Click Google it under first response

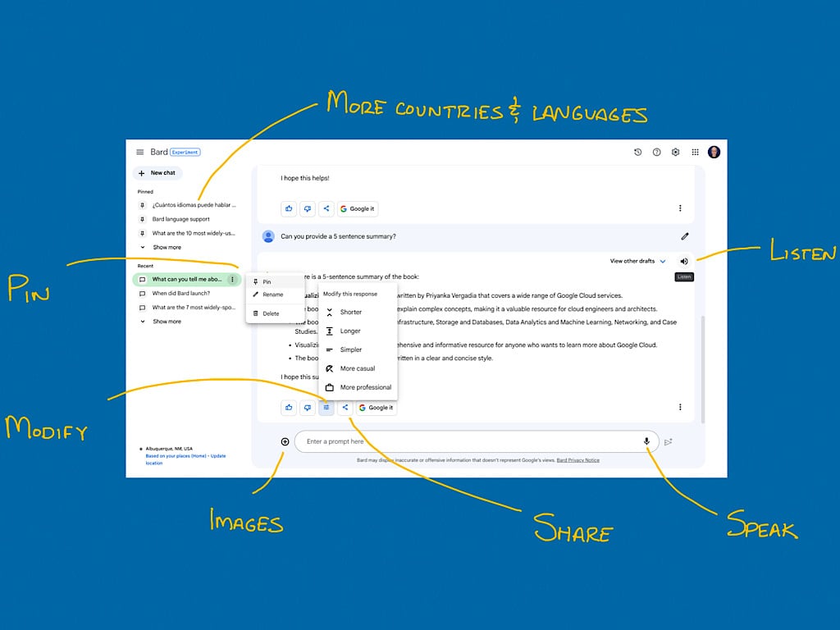click(358, 208)
